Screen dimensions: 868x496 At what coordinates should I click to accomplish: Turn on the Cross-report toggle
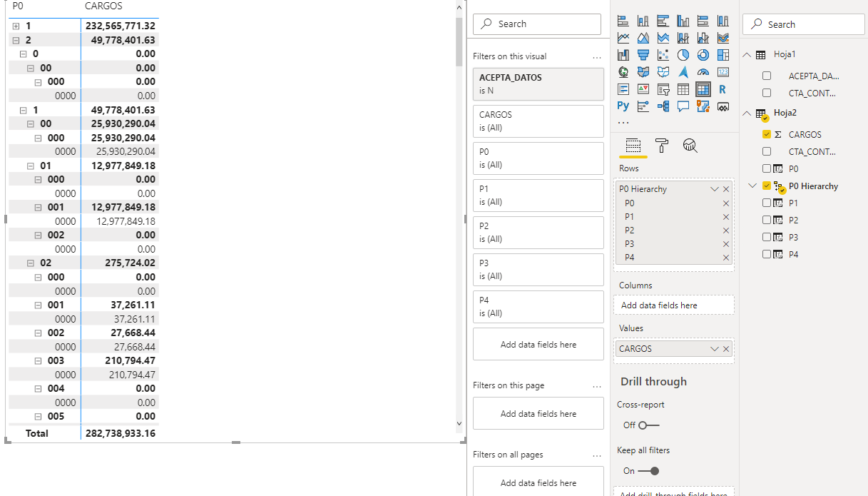point(648,425)
